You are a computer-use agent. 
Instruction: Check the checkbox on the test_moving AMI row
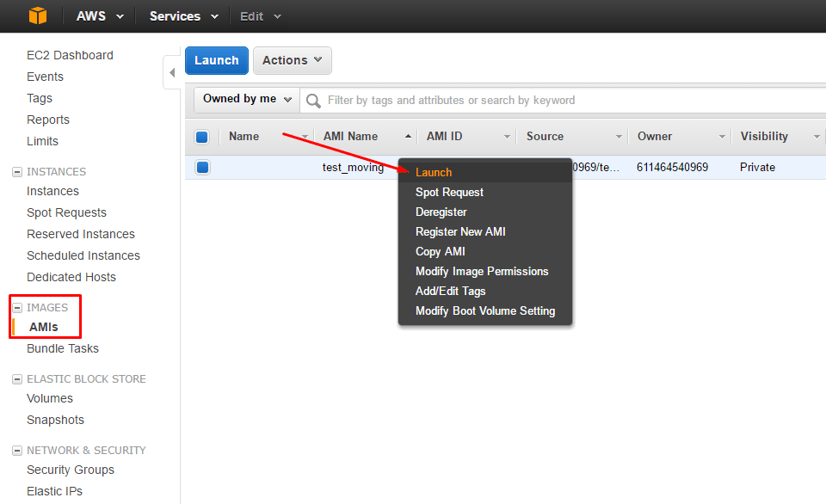pos(202,167)
